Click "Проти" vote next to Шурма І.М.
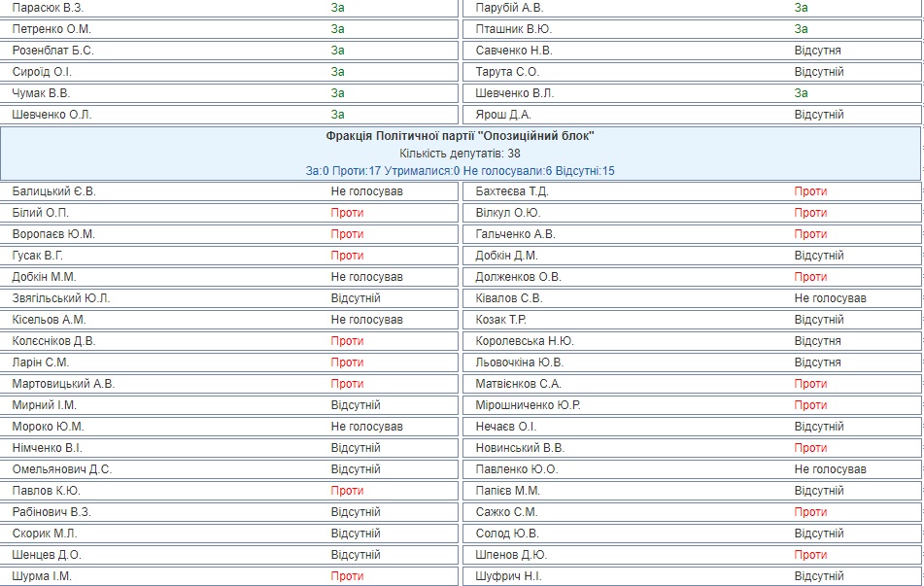924x586 pixels. point(347,576)
